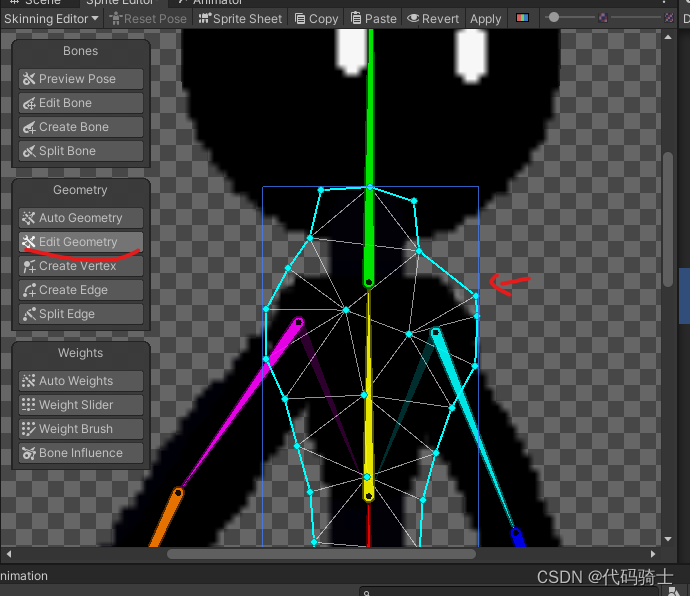Click the Revert eye icon
The height and width of the screenshot is (596, 690).
click(413, 18)
